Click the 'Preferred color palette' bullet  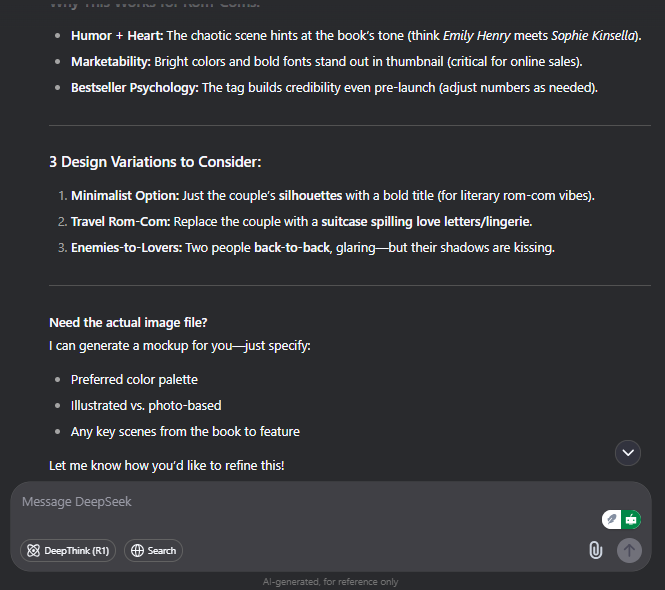(x=134, y=379)
